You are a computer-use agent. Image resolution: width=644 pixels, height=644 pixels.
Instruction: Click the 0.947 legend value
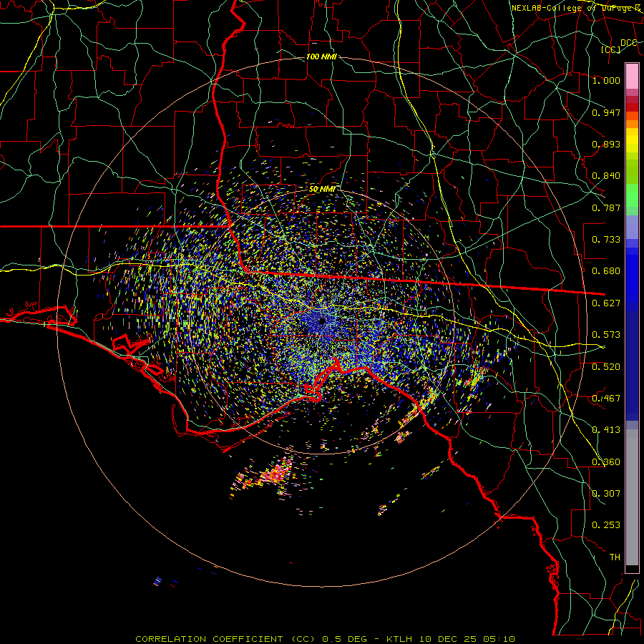606,112
